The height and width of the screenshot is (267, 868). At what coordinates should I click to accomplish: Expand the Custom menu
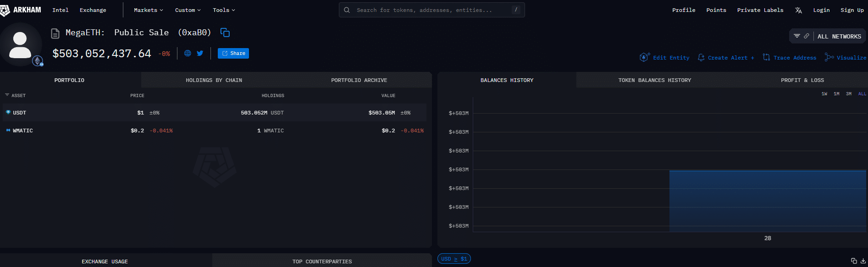(188, 10)
